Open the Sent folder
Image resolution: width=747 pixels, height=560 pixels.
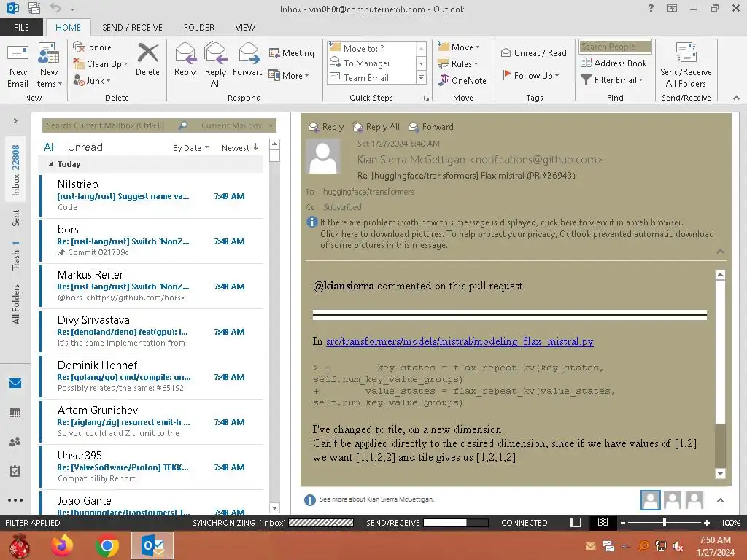[x=16, y=218]
